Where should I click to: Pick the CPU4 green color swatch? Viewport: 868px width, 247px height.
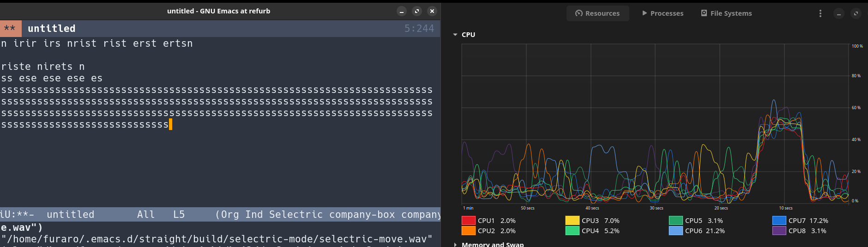572,231
